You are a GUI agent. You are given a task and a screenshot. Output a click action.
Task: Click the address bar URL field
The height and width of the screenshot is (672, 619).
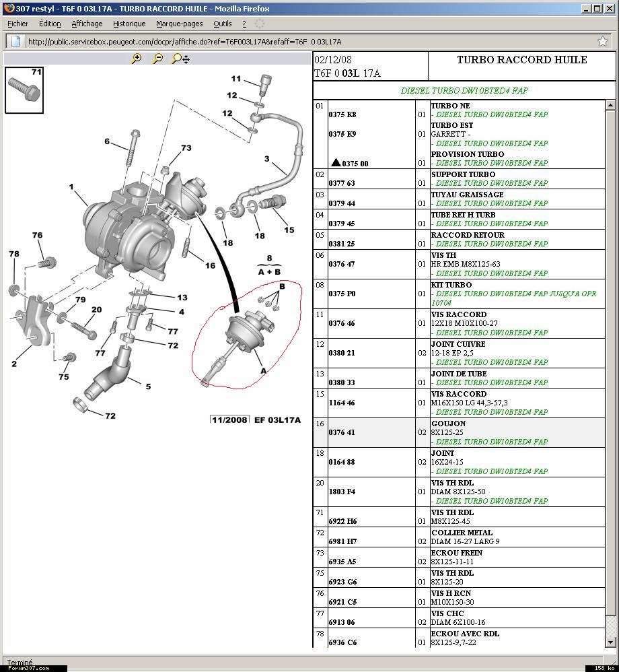[308, 42]
